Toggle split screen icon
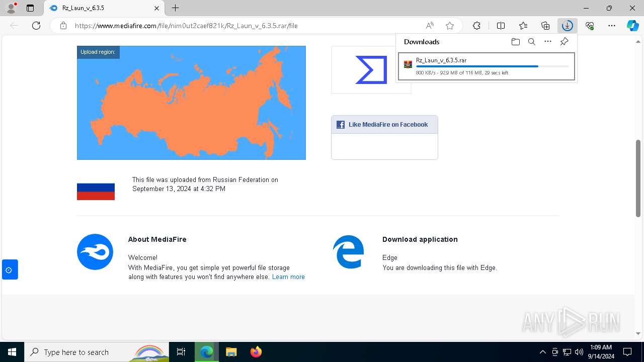 pos(501,26)
